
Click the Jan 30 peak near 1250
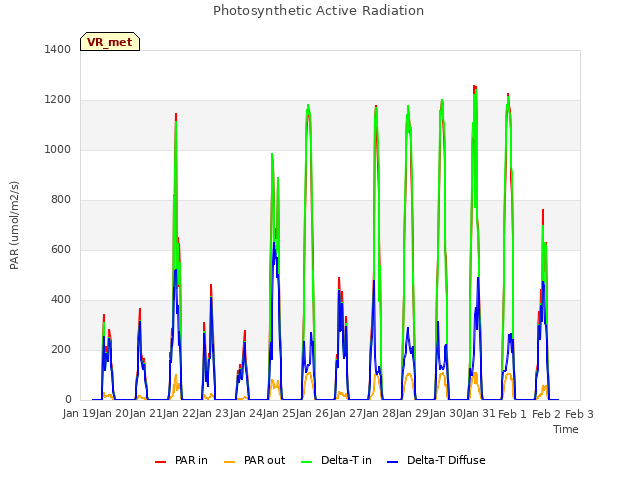(475, 87)
